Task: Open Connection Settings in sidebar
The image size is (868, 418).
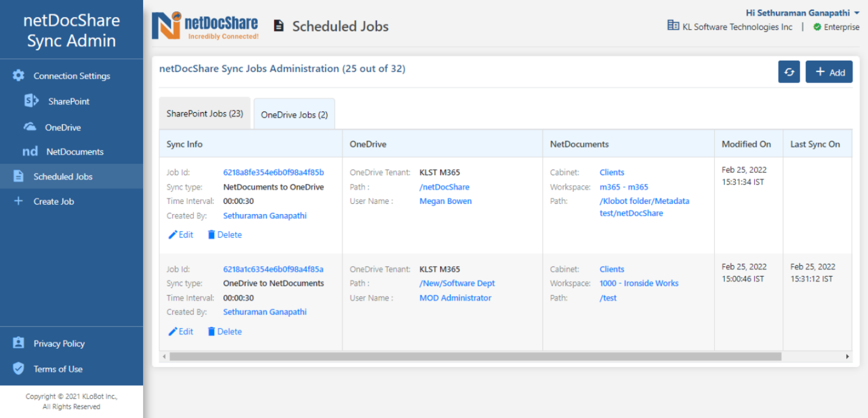Action: pyautogui.click(x=72, y=76)
